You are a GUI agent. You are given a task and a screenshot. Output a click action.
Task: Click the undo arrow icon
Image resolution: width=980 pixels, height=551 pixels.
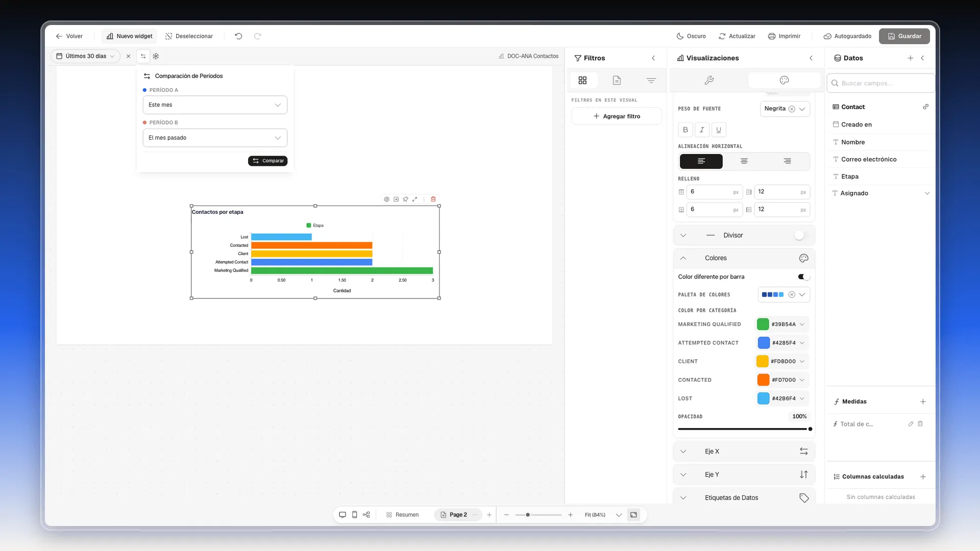pos(238,36)
